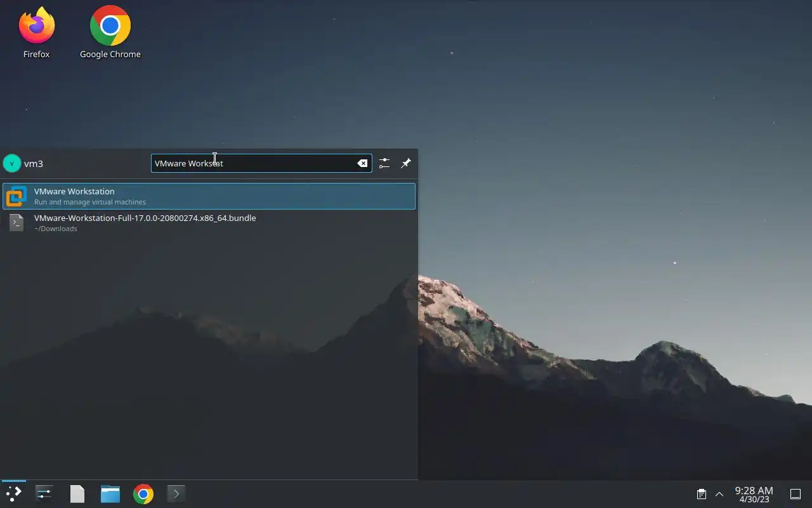Viewport: 812px width, 508px height.
Task: Open the clipboard tray icon
Action: 701,494
